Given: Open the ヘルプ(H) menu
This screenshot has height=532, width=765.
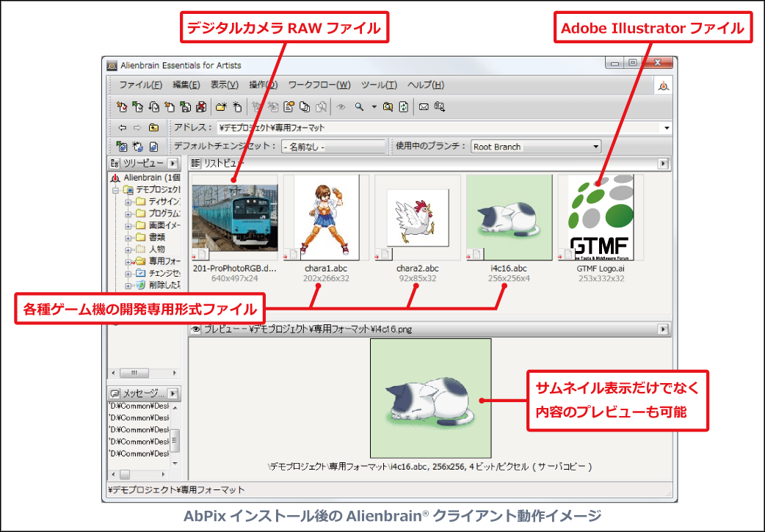Looking at the screenshot, I should (425, 85).
